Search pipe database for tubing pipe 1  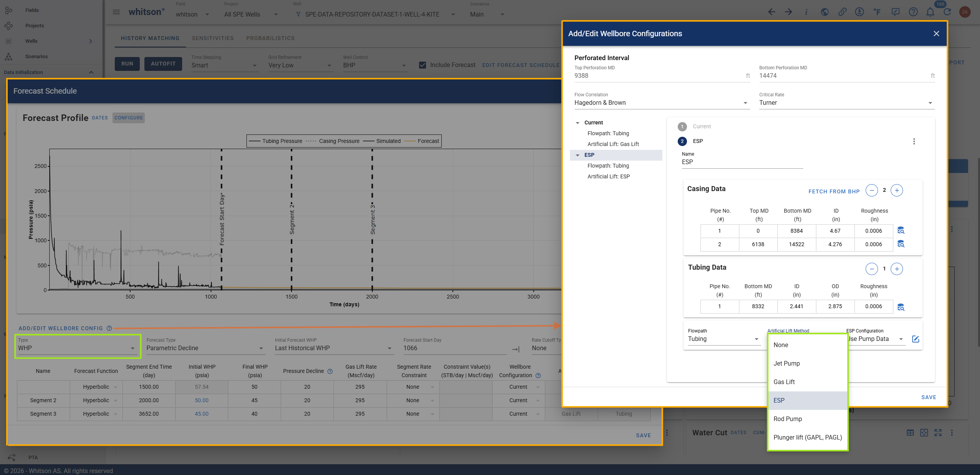901,307
